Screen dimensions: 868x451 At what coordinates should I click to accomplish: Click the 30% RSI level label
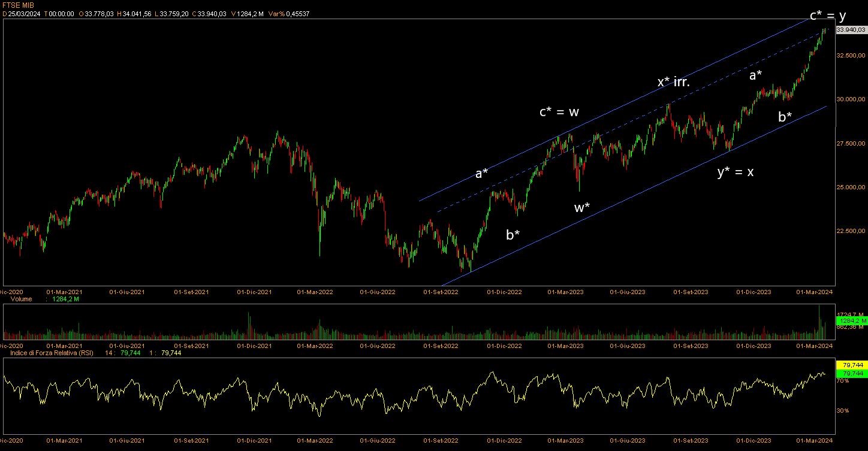click(842, 410)
